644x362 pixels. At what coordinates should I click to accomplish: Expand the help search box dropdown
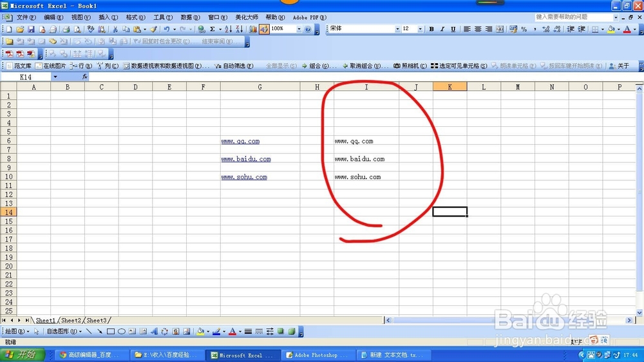click(615, 17)
